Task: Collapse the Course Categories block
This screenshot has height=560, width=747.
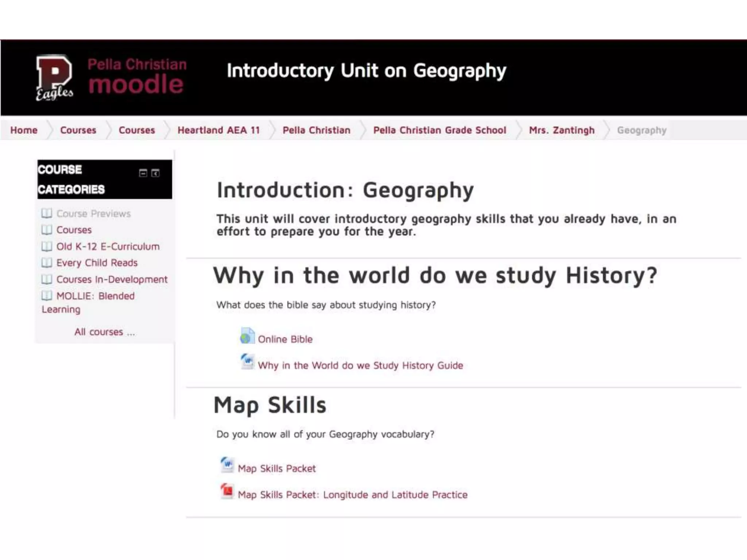Action: (143, 173)
